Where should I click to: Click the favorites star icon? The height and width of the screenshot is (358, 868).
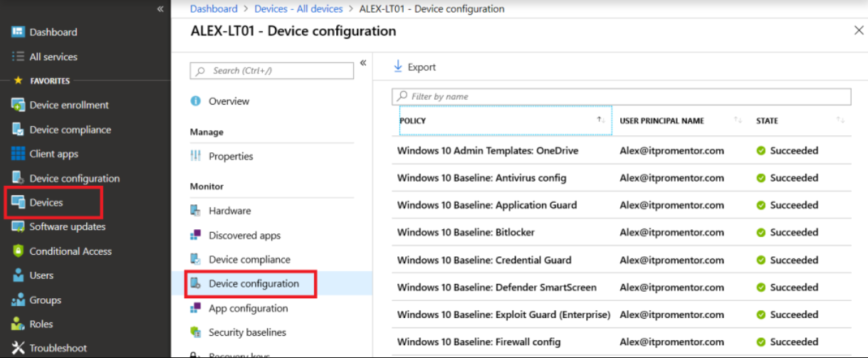19,81
